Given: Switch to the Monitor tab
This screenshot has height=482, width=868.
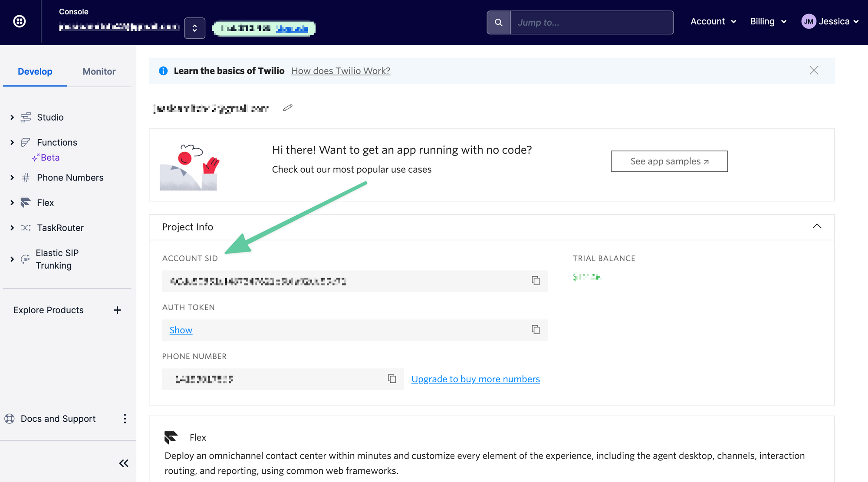Looking at the screenshot, I should point(99,72).
